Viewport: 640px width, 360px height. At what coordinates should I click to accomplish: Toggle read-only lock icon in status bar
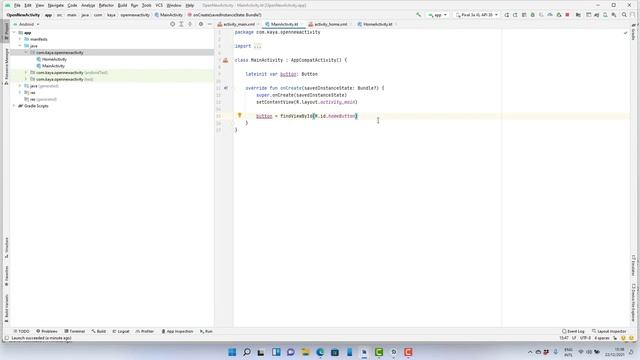(x=615, y=338)
